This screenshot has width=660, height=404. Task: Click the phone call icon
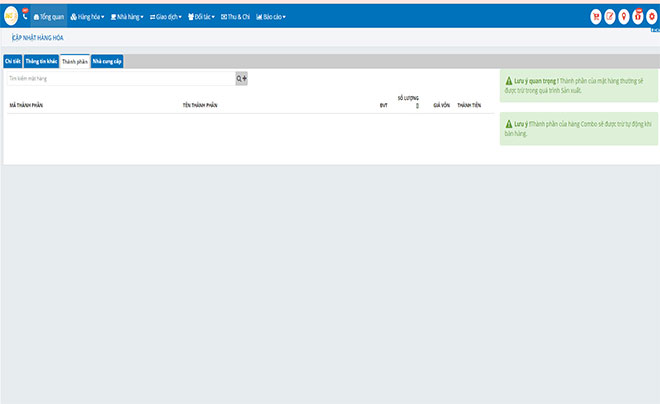pos(24,16)
